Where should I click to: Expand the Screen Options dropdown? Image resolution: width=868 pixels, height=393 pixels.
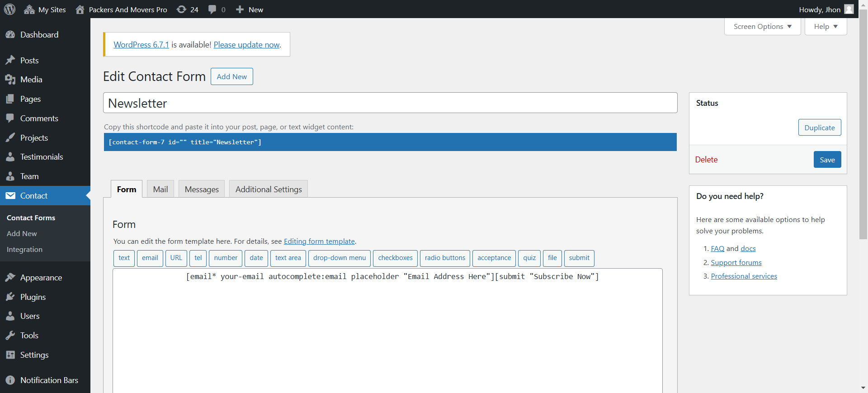click(762, 27)
